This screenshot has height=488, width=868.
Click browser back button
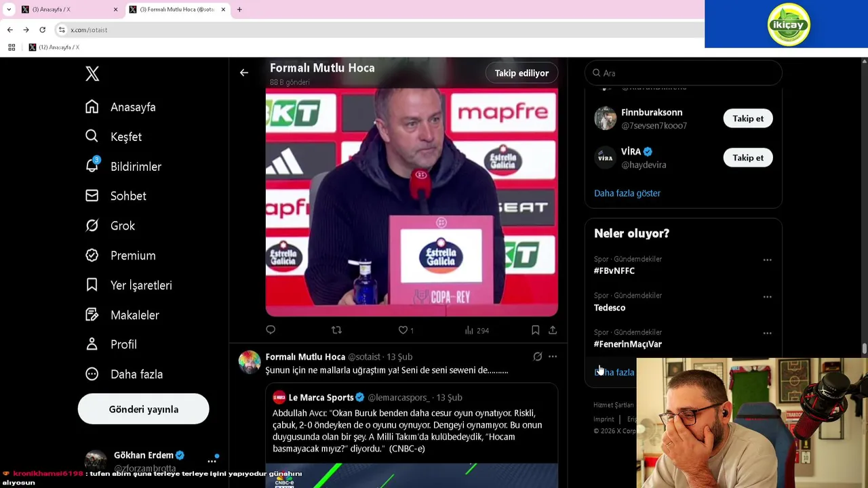tap(9, 30)
